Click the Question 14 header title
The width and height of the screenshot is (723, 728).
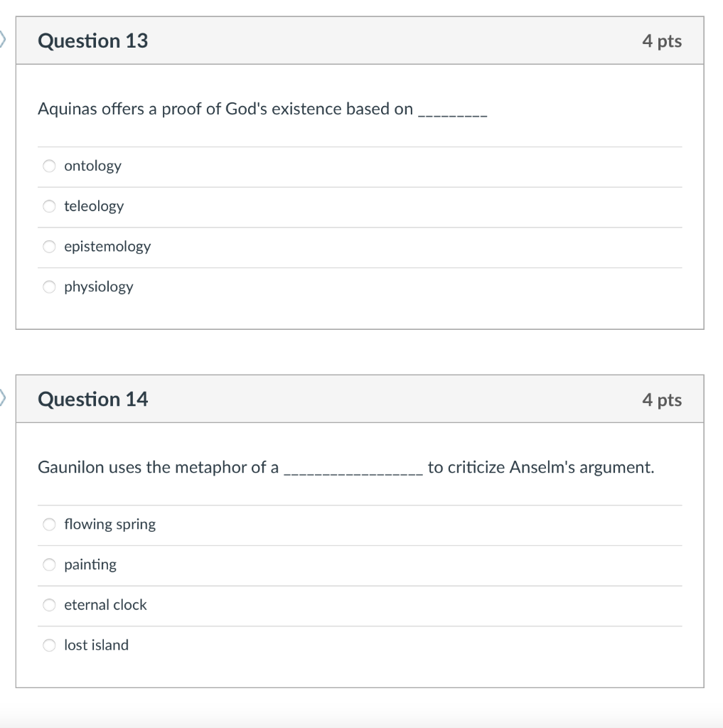tap(92, 399)
